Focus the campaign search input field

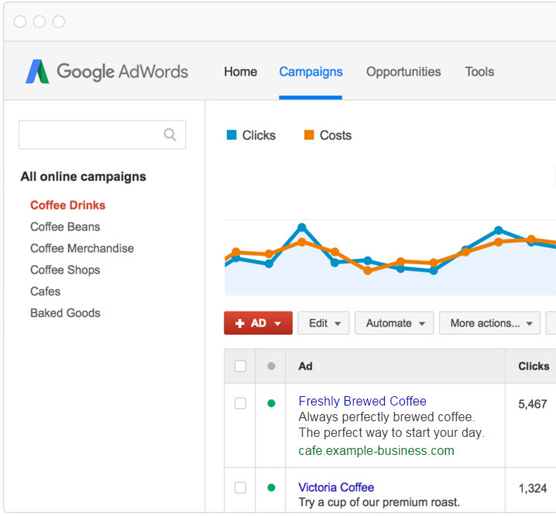[102, 135]
